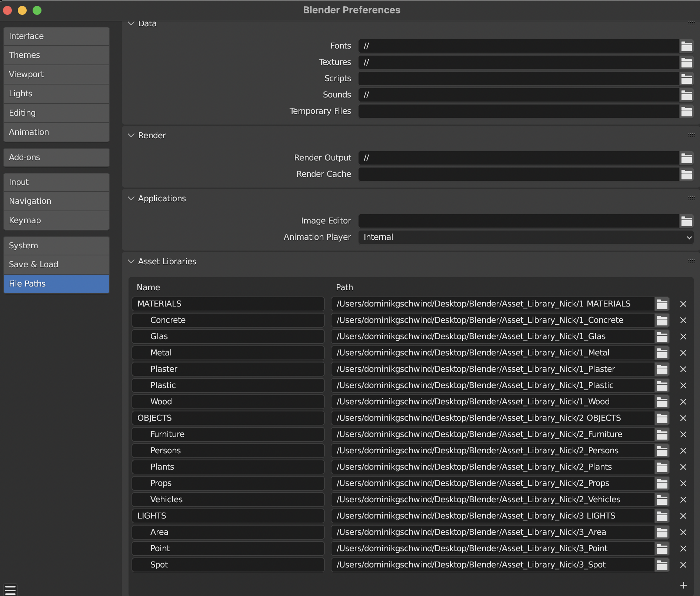Screen dimensions: 700x596
Task: Open the Keymap preferences tab
Action: point(56,221)
